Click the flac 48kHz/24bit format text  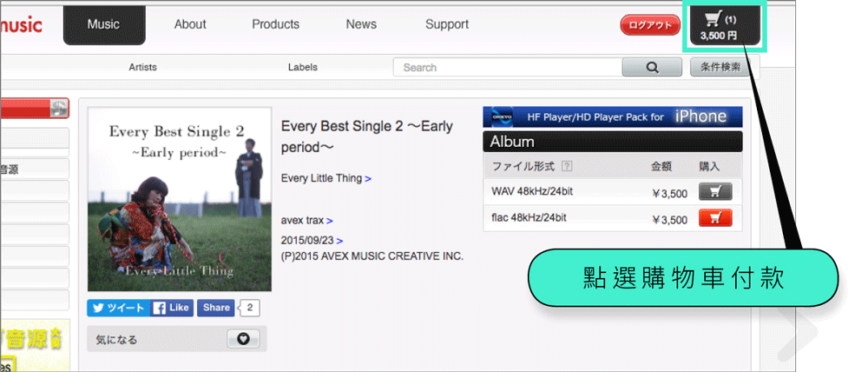pos(529,217)
